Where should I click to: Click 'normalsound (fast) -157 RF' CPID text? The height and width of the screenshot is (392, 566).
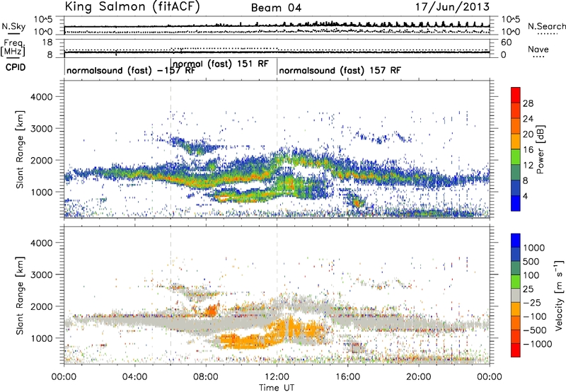[x=131, y=70]
